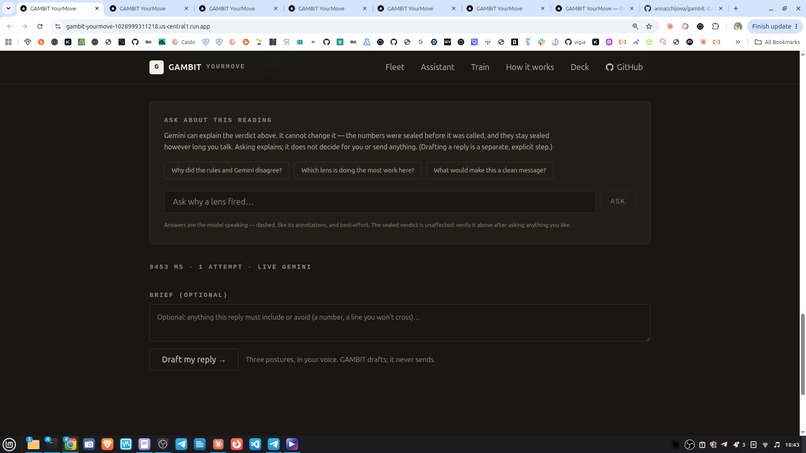Open the purple ring extension icon
806x453 pixels.
coord(685,26)
